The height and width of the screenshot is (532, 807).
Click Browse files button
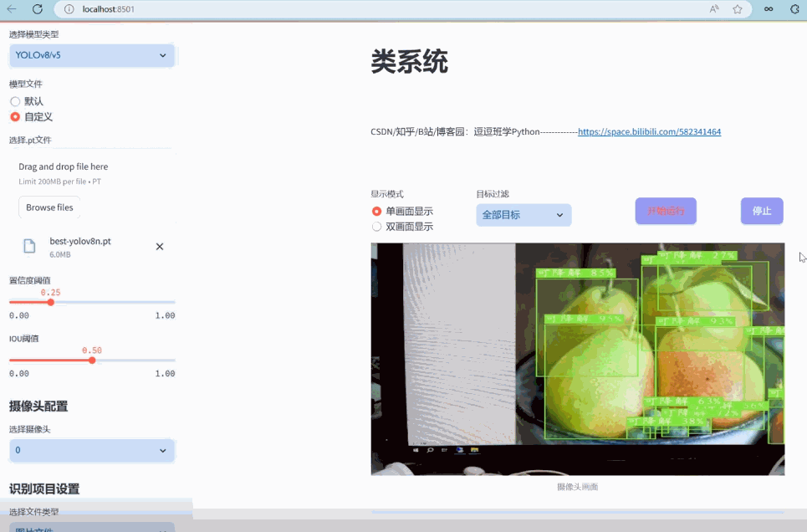[x=49, y=207]
